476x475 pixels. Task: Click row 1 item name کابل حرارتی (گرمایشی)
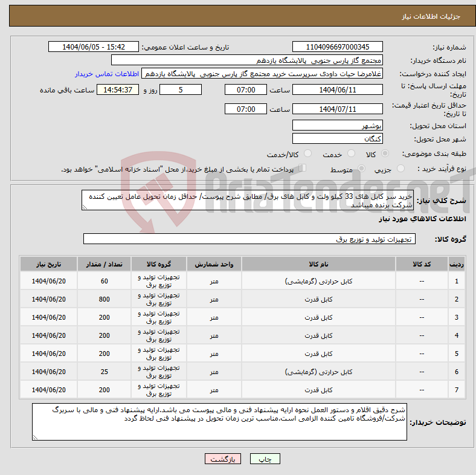318,281
